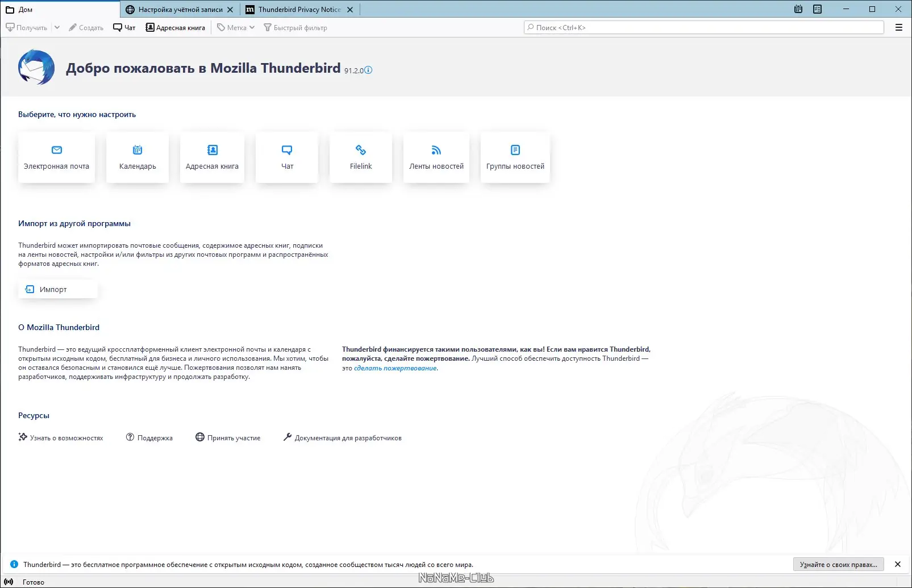Open Адресная книга from the toolbar
Image resolution: width=912 pixels, height=588 pixels.
click(176, 27)
